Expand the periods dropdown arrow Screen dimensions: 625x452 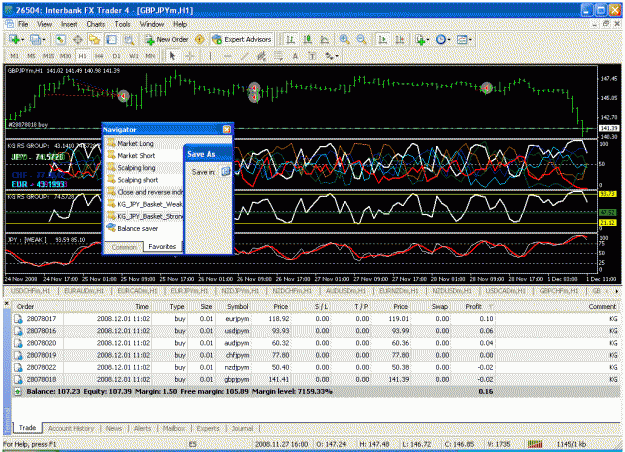coord(448,39)
